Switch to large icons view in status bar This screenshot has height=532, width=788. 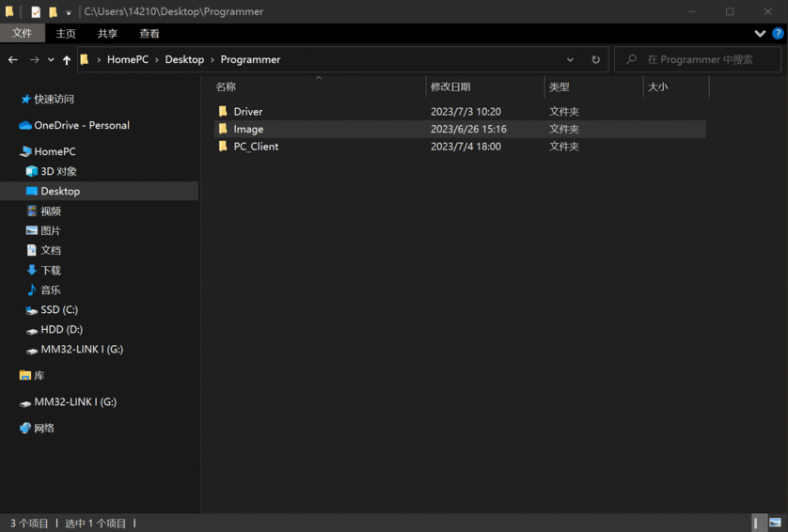[x=775, y=523]
